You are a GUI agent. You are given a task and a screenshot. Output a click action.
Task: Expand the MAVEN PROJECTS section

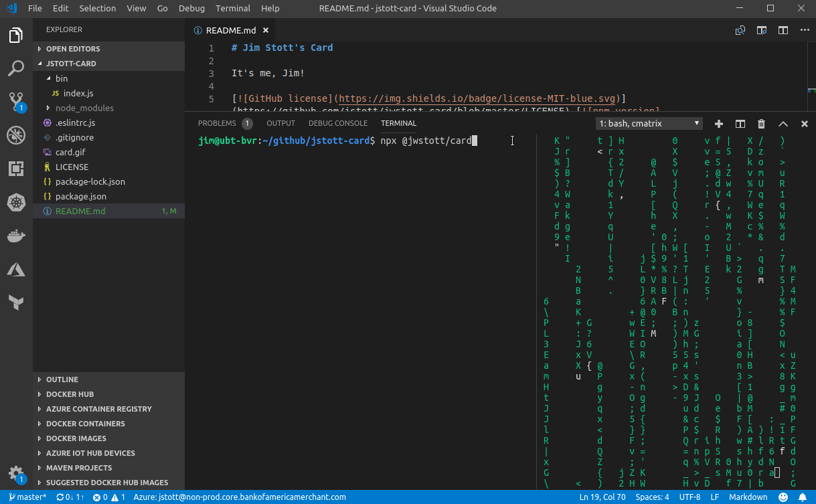pyautogui.click(x=108, y=468)
